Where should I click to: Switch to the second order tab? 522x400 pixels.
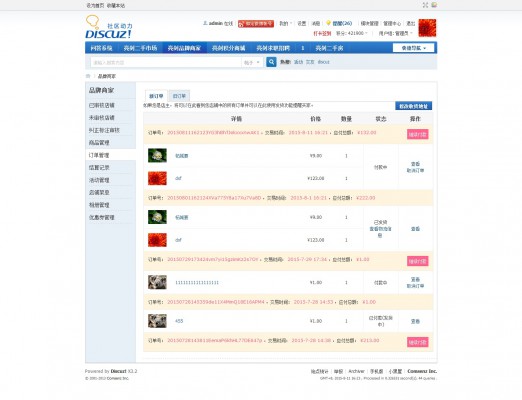coord(179,96)
